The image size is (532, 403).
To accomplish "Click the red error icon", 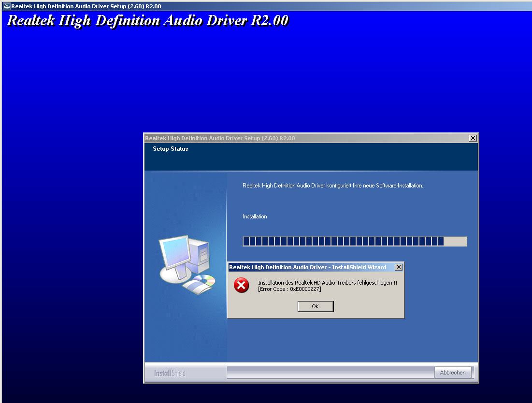I will point(241,285).
